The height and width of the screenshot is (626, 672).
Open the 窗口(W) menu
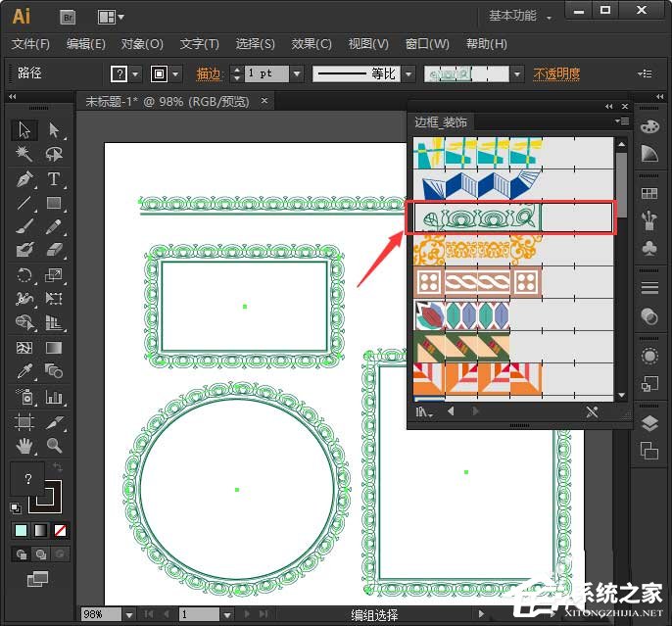(x=427, y=44)
